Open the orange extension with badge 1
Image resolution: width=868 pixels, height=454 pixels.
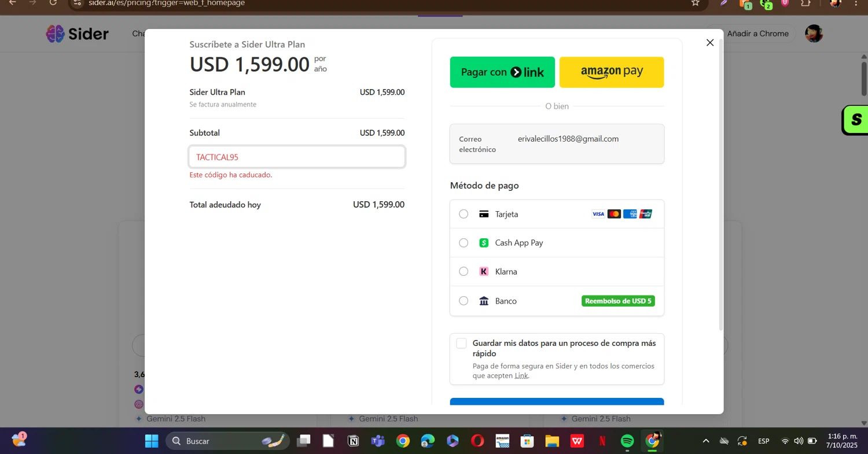[745, 3]
